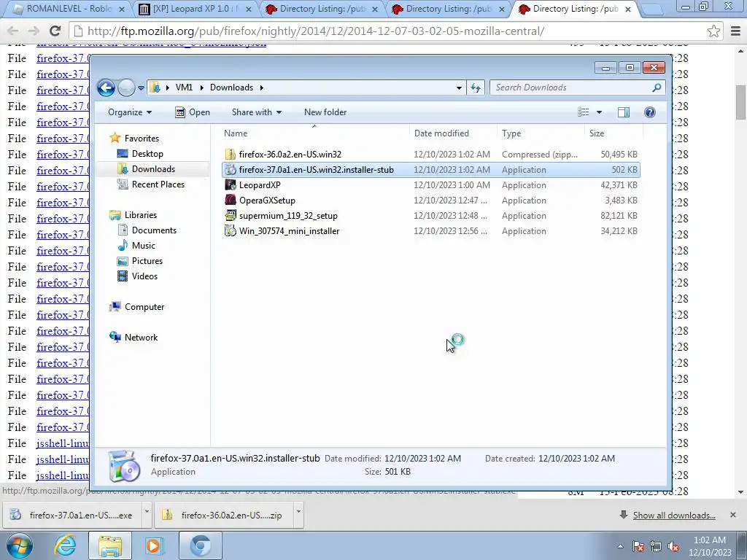747x560 pixels.
Task: Select Network in navigation pane
Action: 141,337
